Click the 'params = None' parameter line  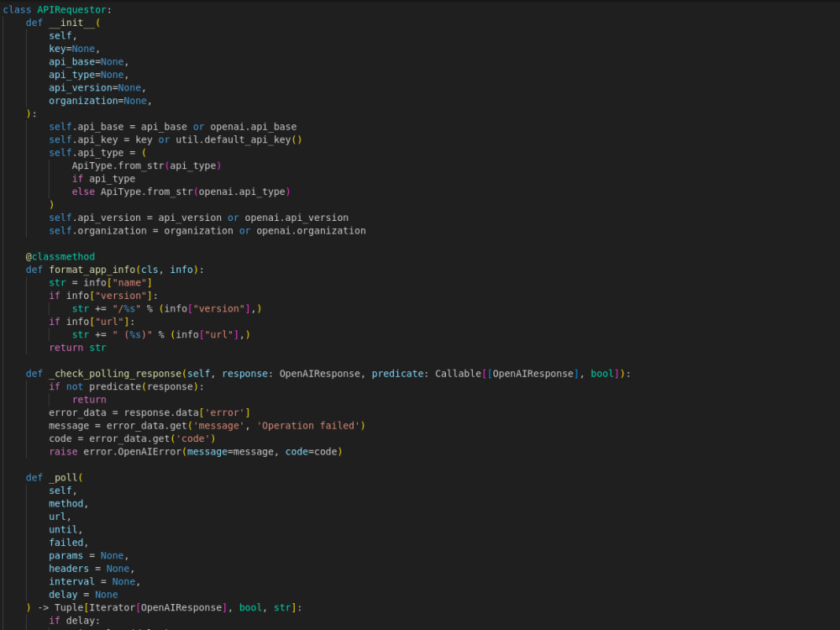(x=88, y=555)
